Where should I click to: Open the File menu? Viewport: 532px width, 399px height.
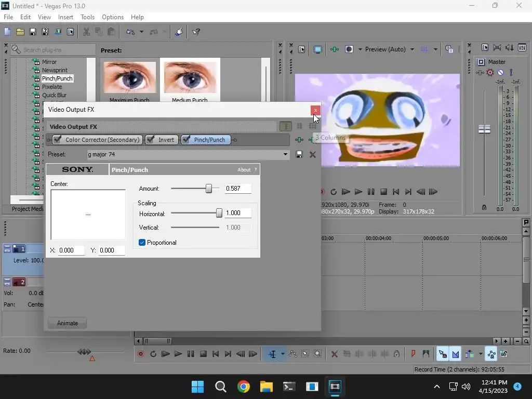point(8,17)
